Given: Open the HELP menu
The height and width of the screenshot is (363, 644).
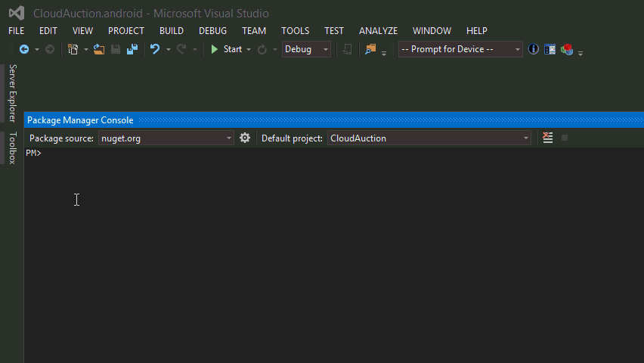Looking at the screenshot, I should pos(477,31).
